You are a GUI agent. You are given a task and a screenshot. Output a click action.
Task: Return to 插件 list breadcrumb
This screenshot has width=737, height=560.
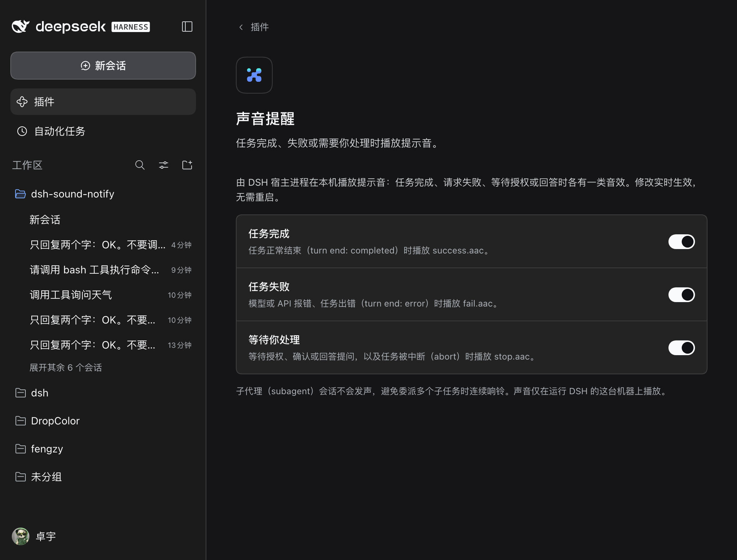260,27
